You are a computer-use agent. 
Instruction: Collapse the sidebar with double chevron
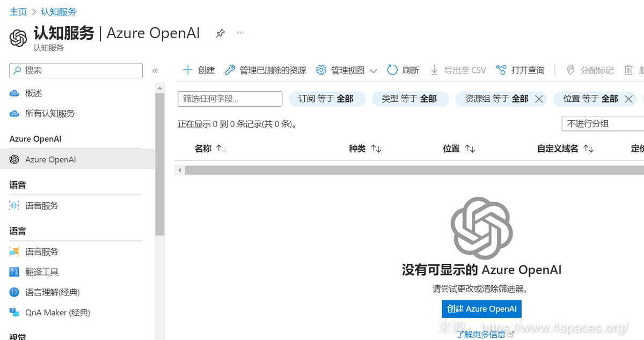point(155,70)
